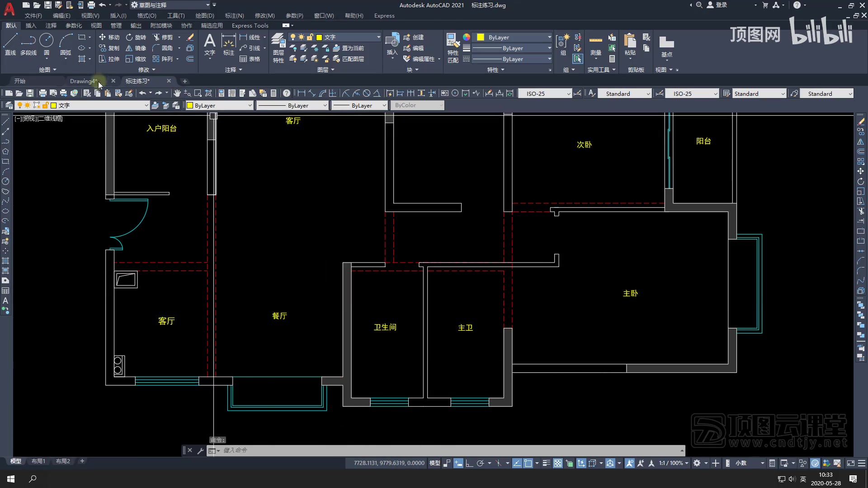The image size is (868, 488).
Task: Toggle ortho mode in status bar
Action: click(469, 463)
